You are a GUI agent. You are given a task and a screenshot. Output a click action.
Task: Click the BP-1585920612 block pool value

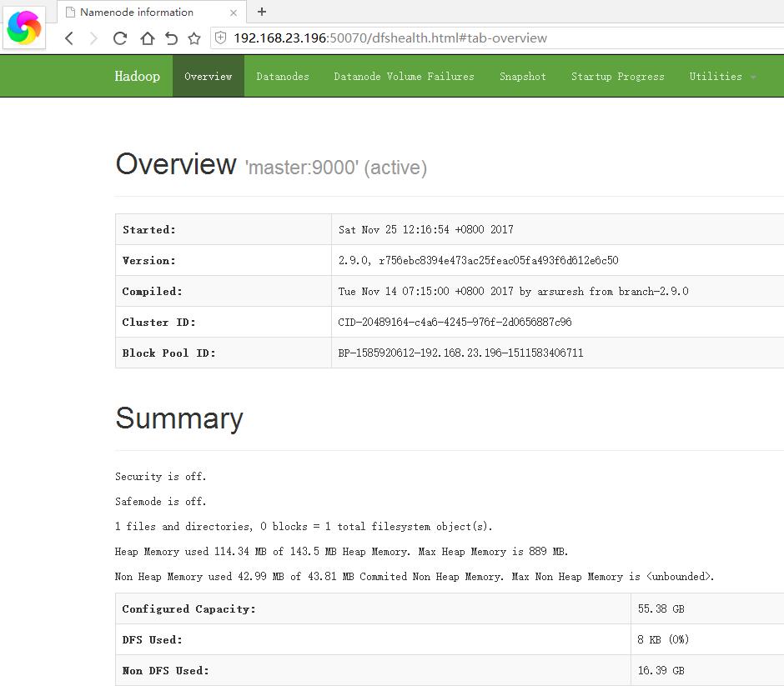461,353
